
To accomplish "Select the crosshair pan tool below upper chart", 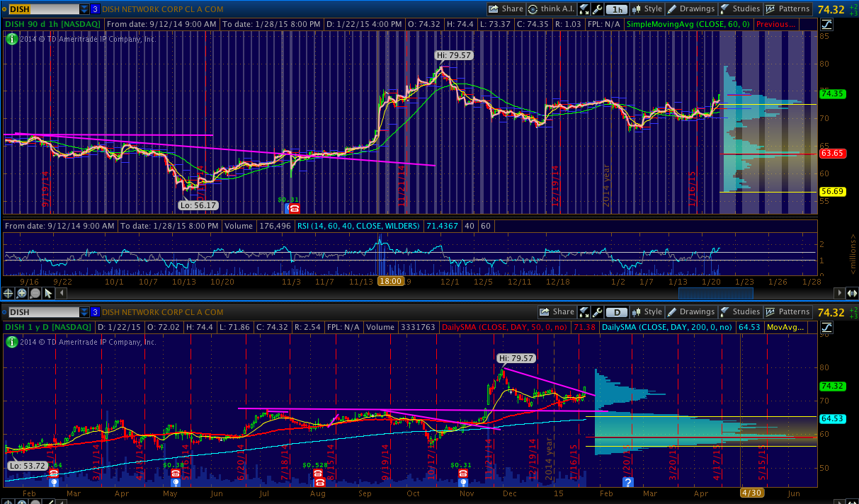I will pyautogui.click(x=8, y=292).
